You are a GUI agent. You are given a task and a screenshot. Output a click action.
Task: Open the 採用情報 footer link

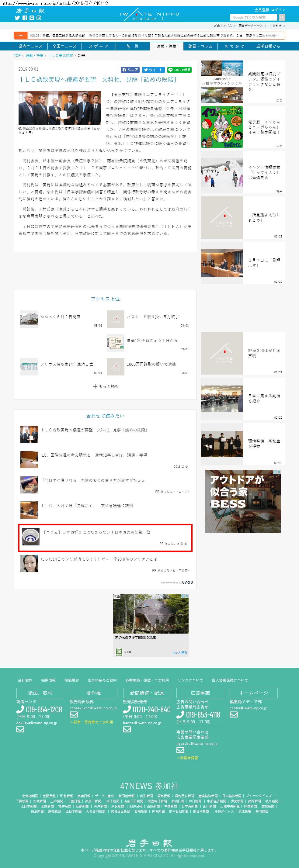pyautogui.click(x=49, y=680)
